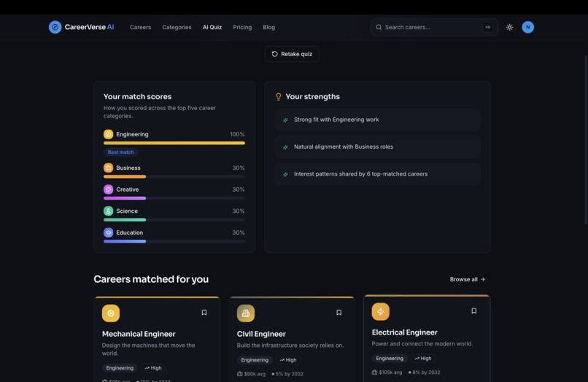
Task: Click the Civil Engineer building icon
Action: (246, 313)
